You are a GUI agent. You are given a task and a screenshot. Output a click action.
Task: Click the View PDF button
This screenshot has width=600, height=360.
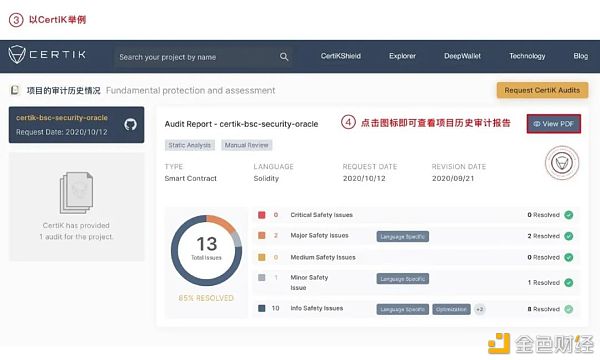point(554,124)
